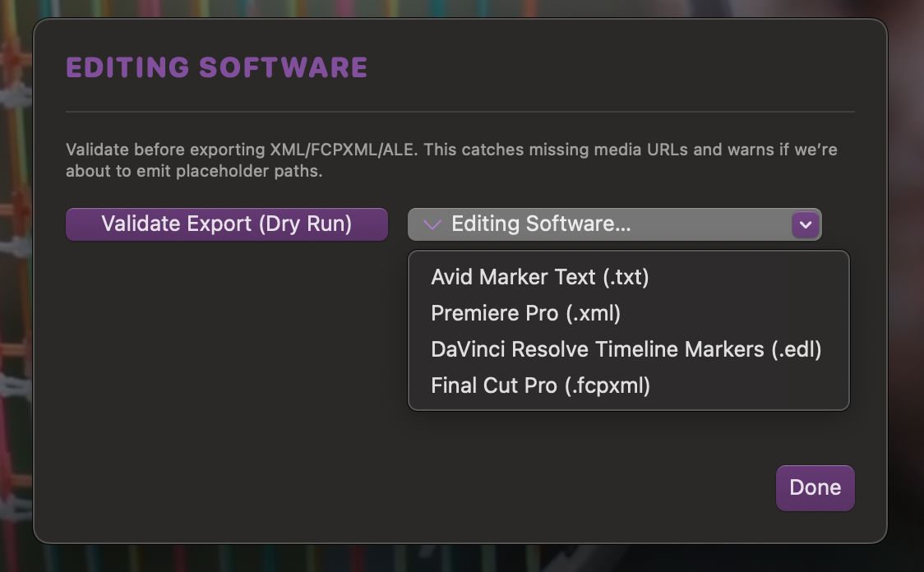Click the EDITING SOFTWARE heading
The width and height of the screenshot is (924, 572).
tap(217, 67)
